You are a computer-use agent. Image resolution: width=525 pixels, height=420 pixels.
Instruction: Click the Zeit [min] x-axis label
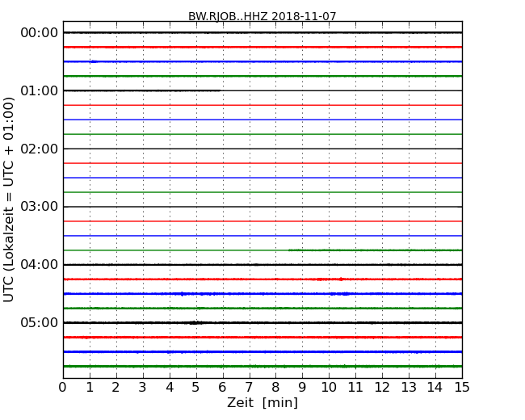coord(262,402)
